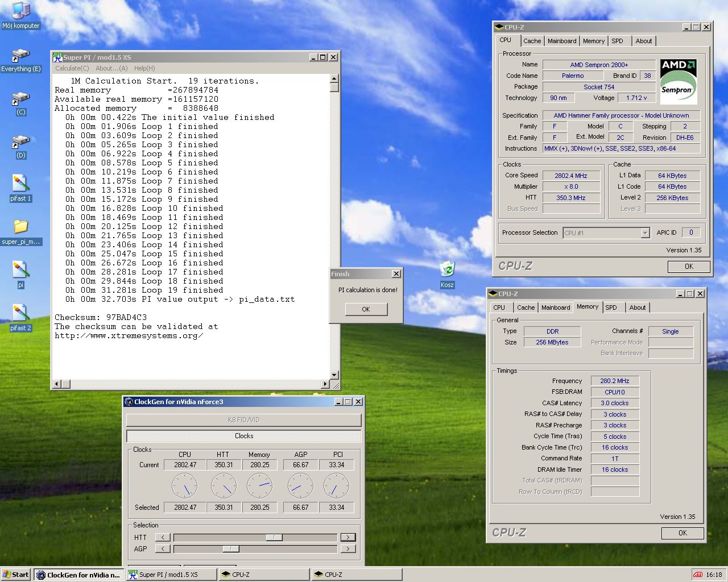Switch to Cache tab in top CPU-Z
Viewport: 728px width, 582px height.
click(532, 41)
